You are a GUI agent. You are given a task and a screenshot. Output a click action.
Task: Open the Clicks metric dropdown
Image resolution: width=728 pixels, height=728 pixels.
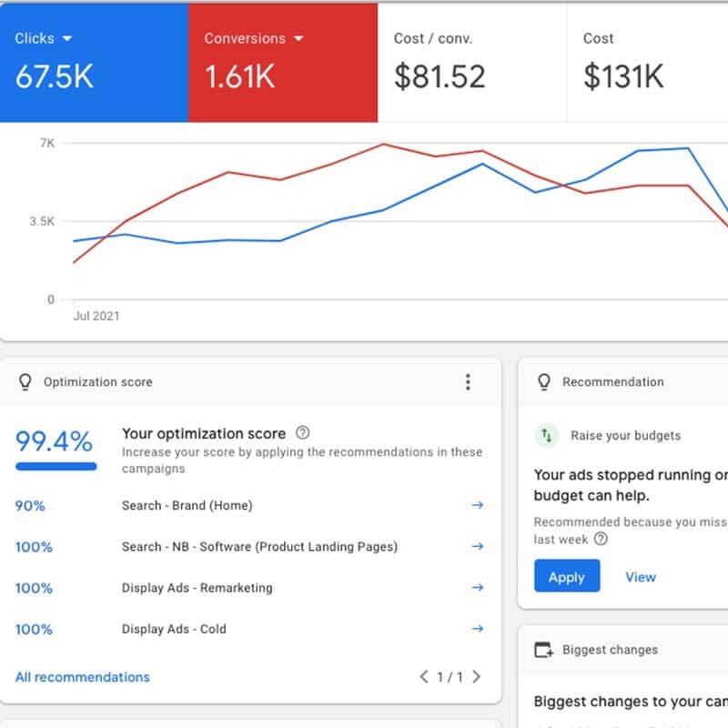click(66, 39)
